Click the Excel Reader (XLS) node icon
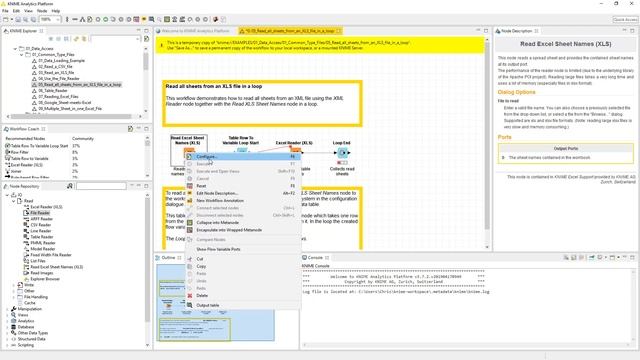The height and width of the screenshot is (360, 640). point(295,150)
